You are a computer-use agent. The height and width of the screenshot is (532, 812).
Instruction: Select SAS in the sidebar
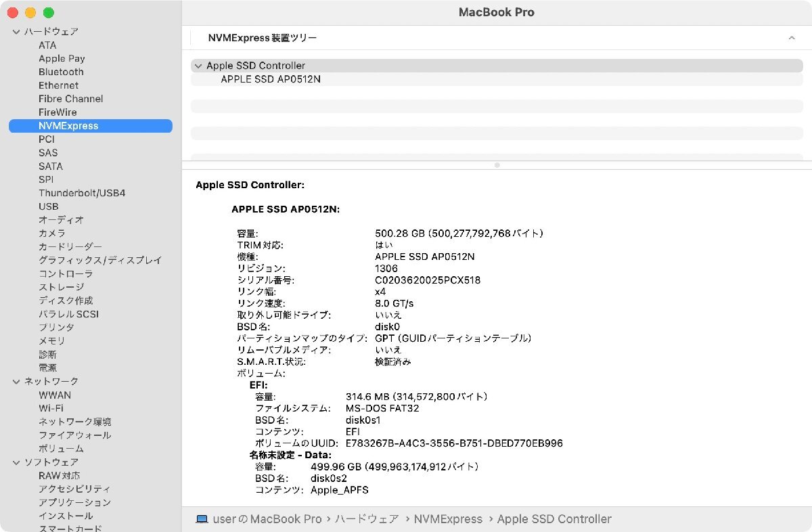(48, 153)
